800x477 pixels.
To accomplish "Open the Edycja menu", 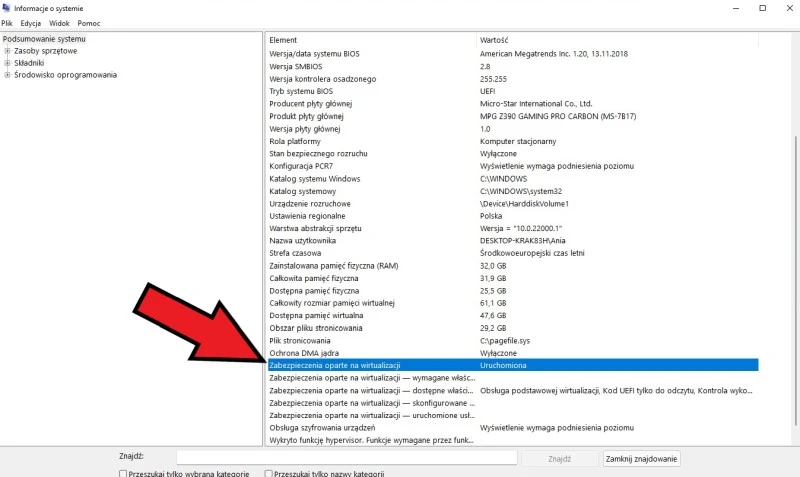I will 31,23.
